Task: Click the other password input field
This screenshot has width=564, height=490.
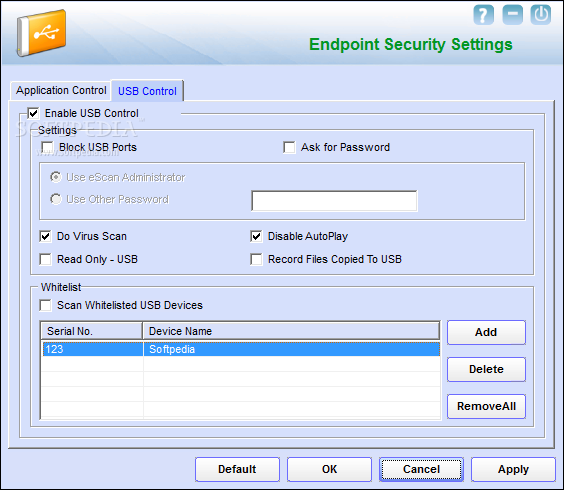Action: (334, 201)
